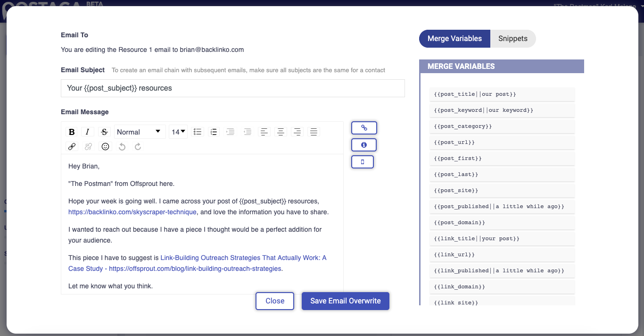Screen dimensions: 644x336
Task: Toggle italic formatting in the editor
Action: pos(87,132)
